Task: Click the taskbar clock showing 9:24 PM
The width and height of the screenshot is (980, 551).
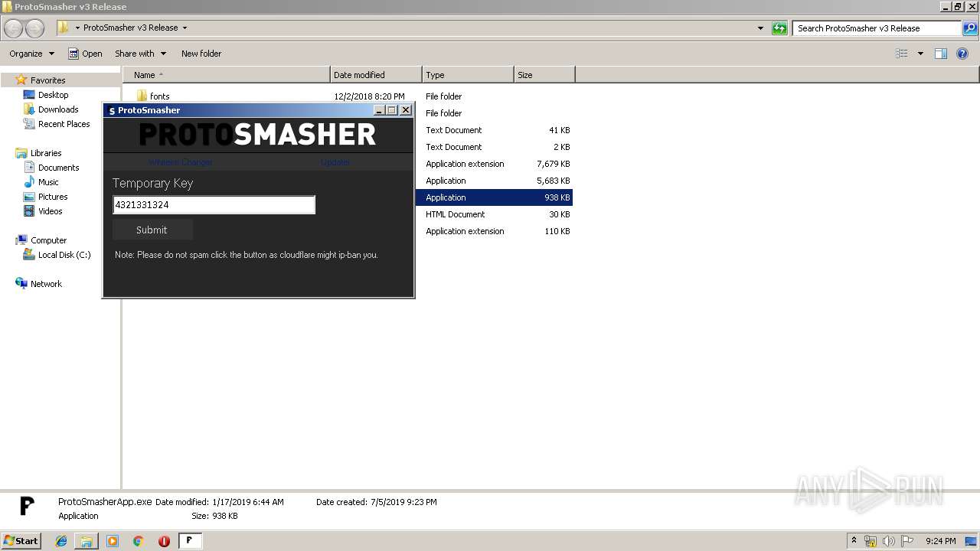Action: (940, 541)
